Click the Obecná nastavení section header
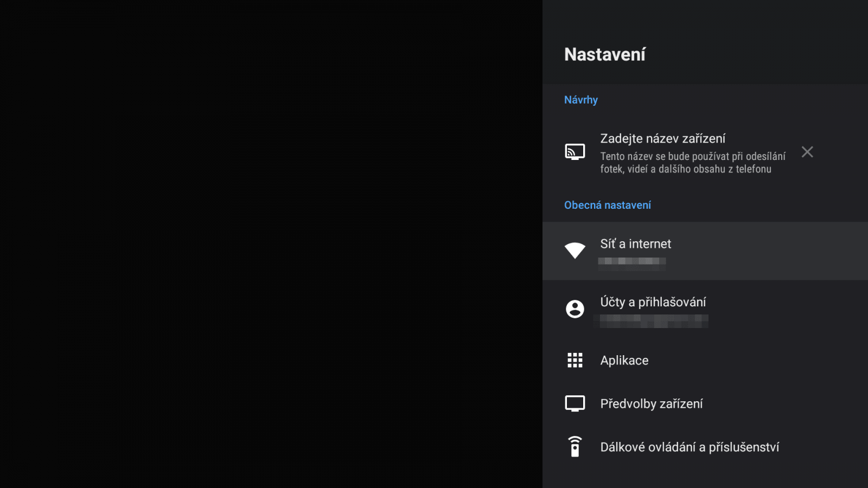The width and height of the screenshot is (868, 488). [608, 205]
